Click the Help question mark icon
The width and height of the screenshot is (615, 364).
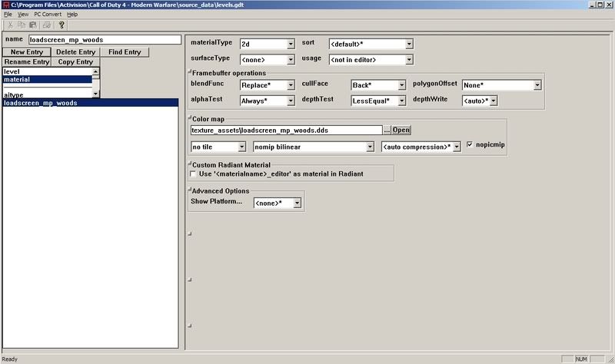61,25
